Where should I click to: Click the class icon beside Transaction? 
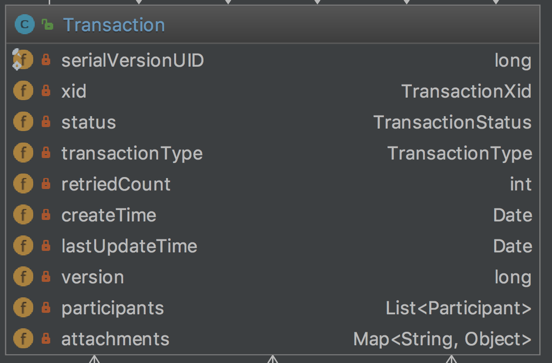(25, 25)
